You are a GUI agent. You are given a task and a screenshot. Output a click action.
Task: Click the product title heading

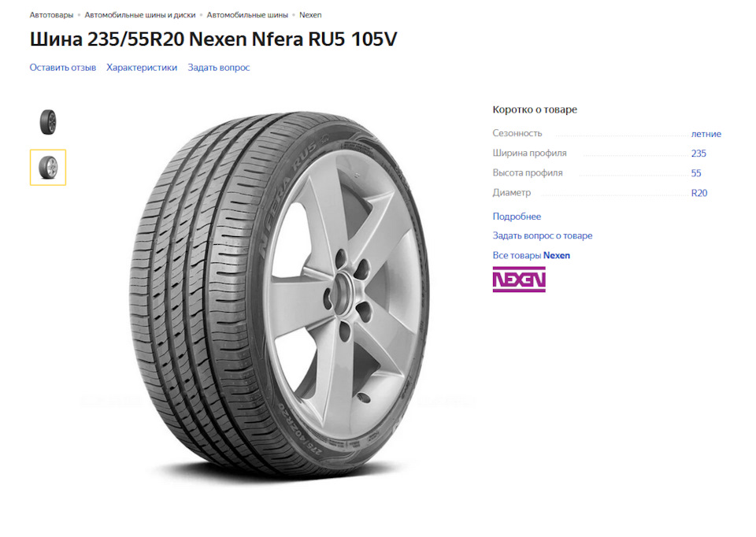(x=213, y=39)
